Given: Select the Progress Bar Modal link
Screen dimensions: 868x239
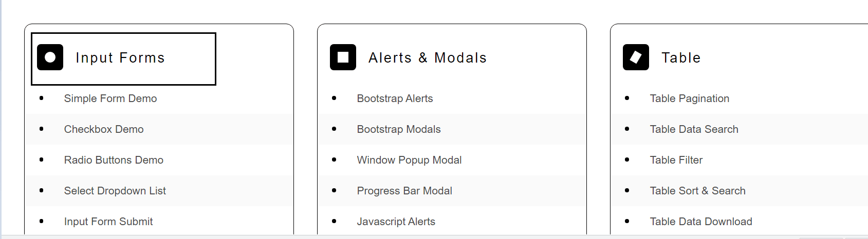Looking at the screenshot, I should pyautogui.click(x=404, y=191).
